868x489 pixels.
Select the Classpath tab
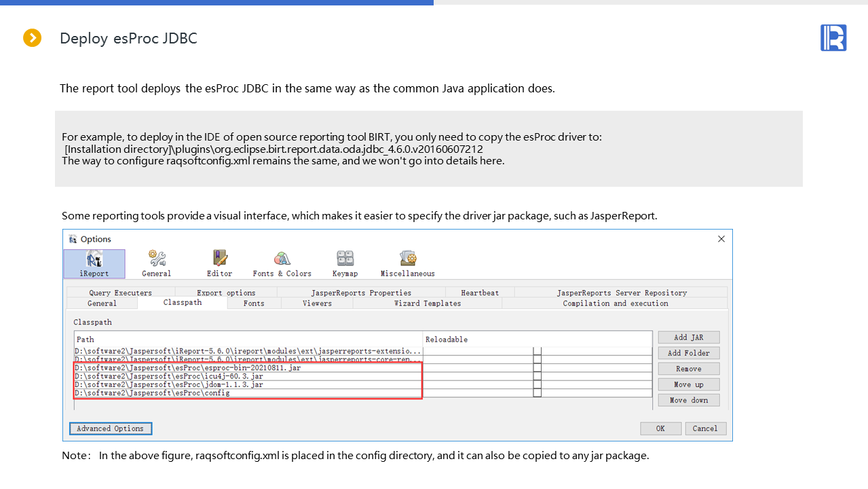coord(183,303)
